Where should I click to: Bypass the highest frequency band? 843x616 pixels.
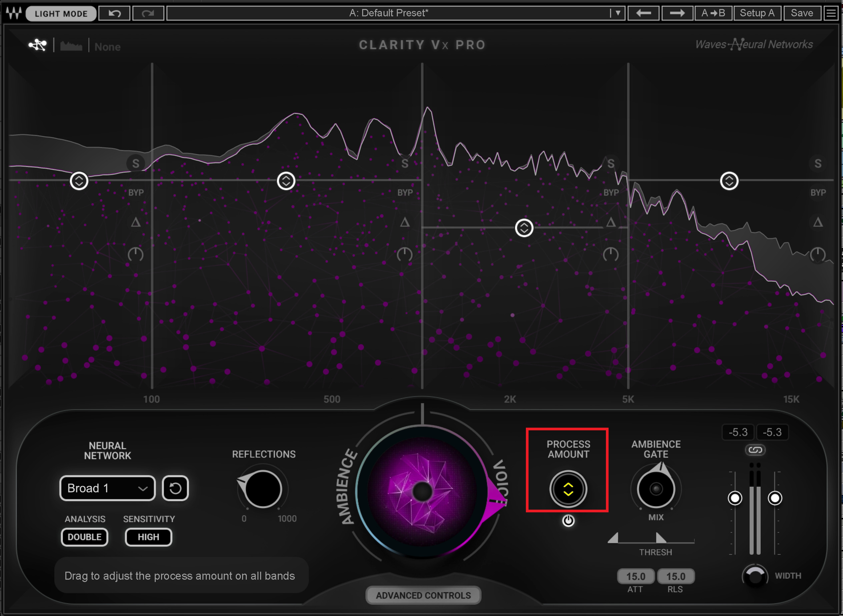(x=818, y=193)
